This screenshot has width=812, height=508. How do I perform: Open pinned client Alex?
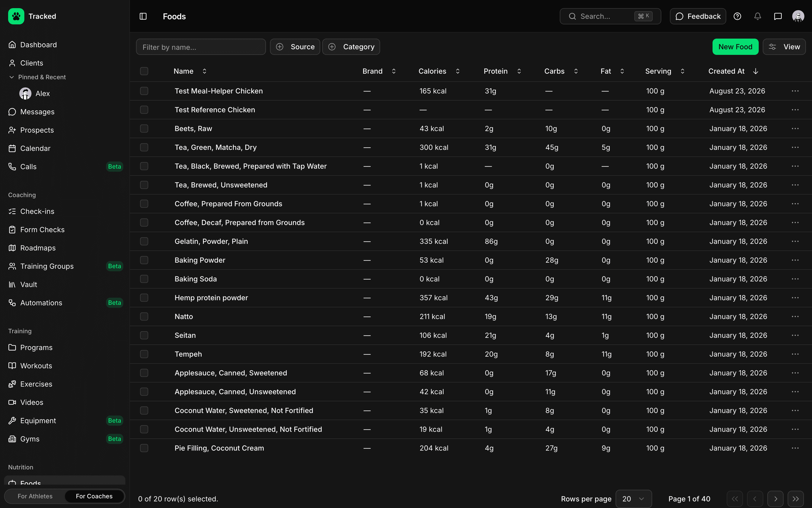click(35, 93)
